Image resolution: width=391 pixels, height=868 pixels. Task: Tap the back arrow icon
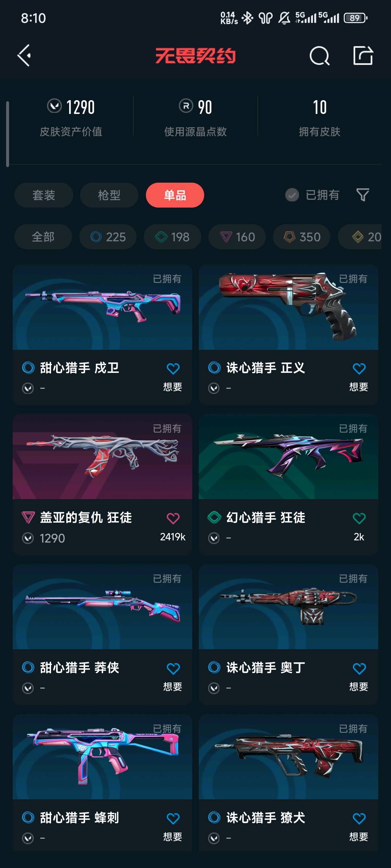click(x=24, y=56)
